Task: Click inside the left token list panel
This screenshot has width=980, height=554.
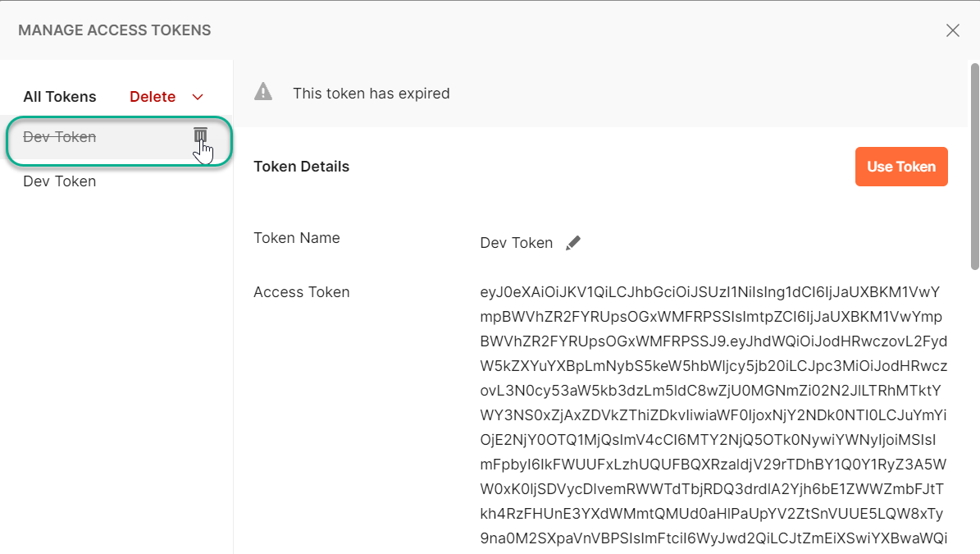Action: (x=115, y=328)
